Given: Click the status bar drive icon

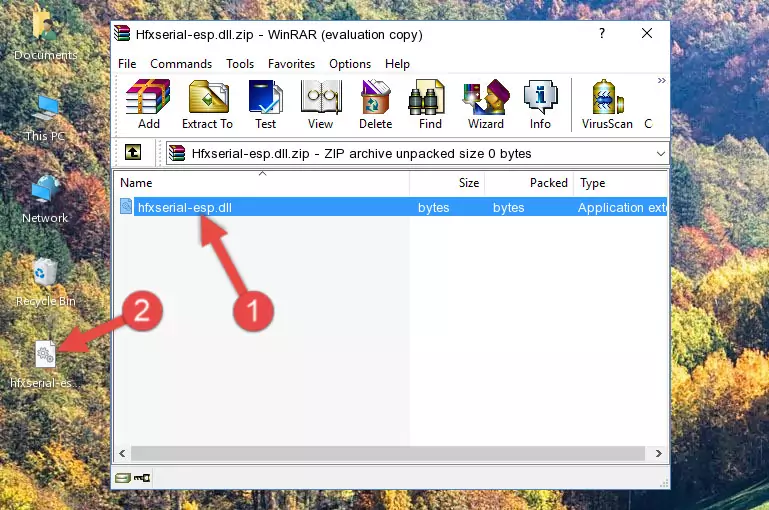Looking at the screenshot, I should [123, 478].
